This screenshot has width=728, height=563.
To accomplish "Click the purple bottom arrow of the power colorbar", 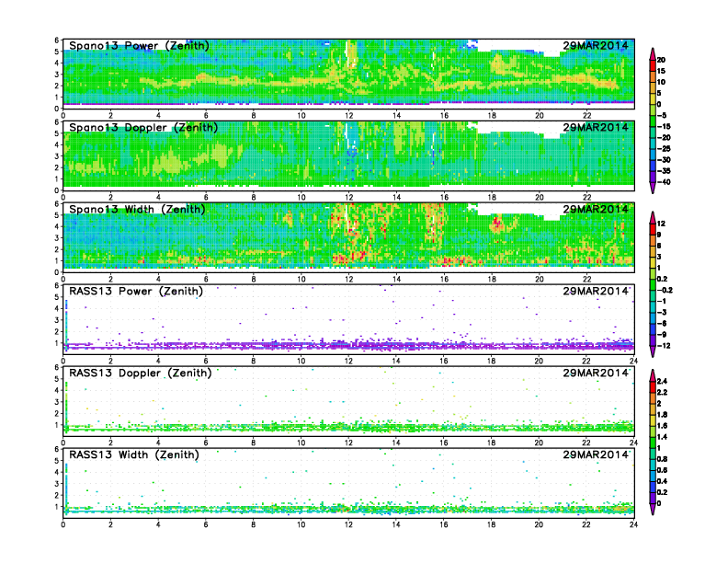I will (x=653, y=189).
